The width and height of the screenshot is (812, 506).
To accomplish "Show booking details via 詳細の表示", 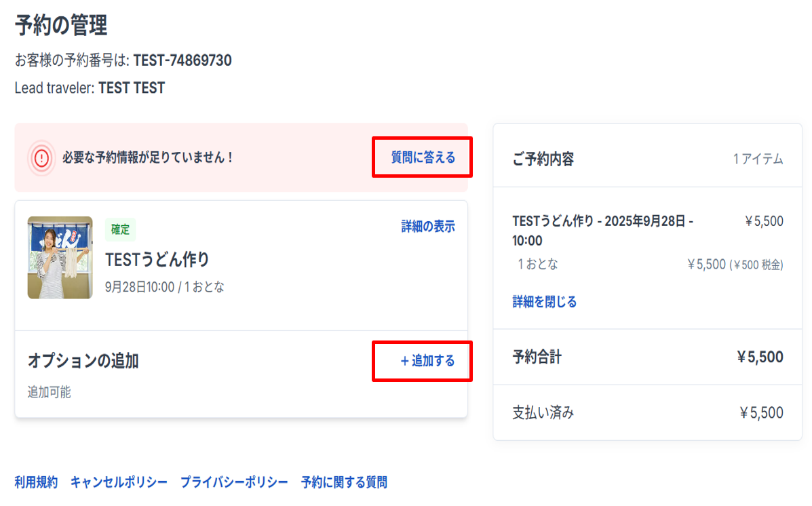I will (428, 227).
